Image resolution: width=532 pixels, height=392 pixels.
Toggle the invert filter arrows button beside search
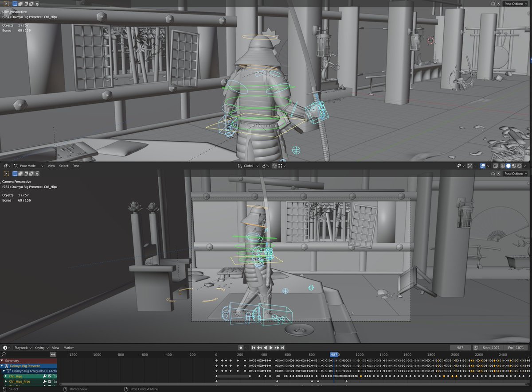(x=53, y=354)
